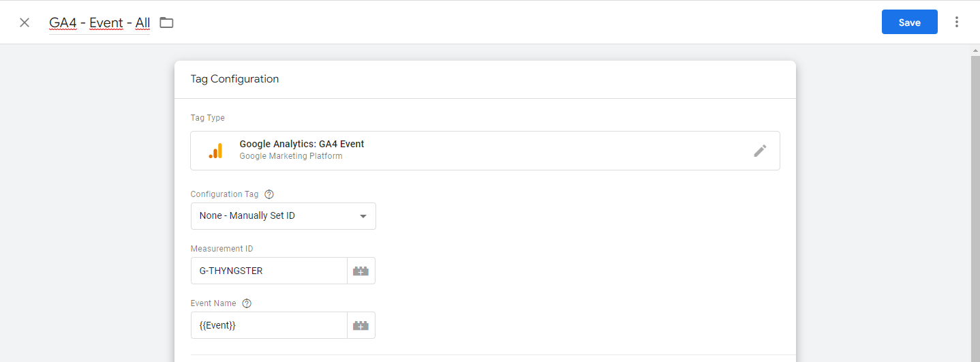Click the Tag Configuration heading
This screenshot has height=362, width=980.
(234, 79)
